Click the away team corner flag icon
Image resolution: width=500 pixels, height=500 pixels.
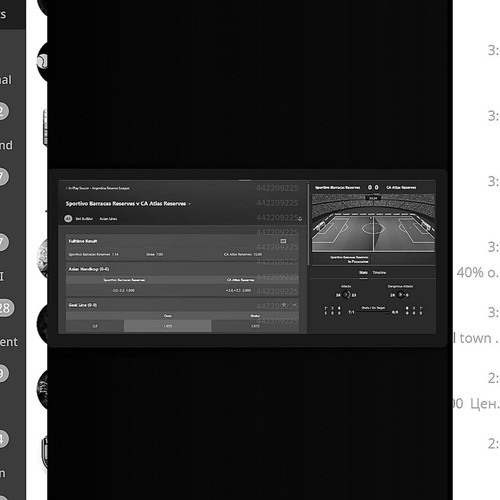point(421,308)
